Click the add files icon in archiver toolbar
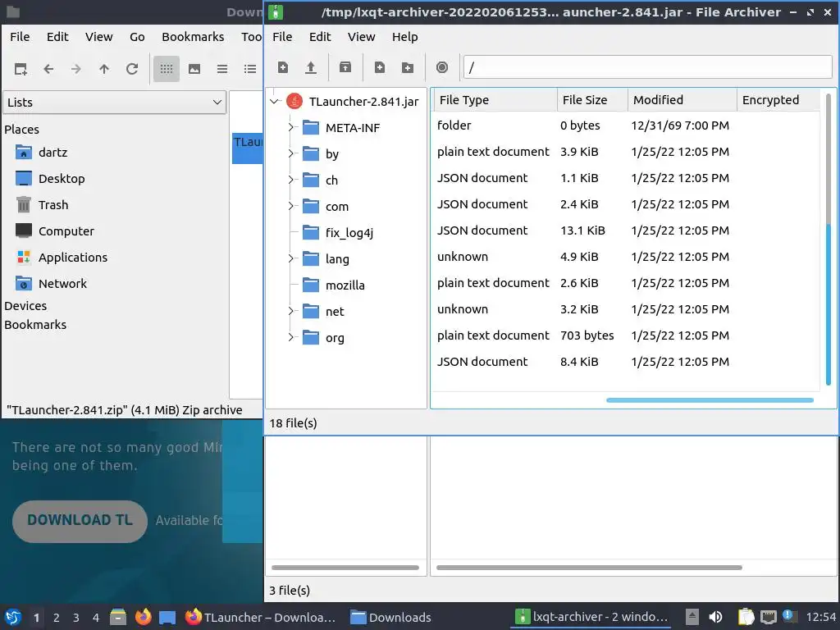This screenshot has height=630, width=840. point(380,67)
